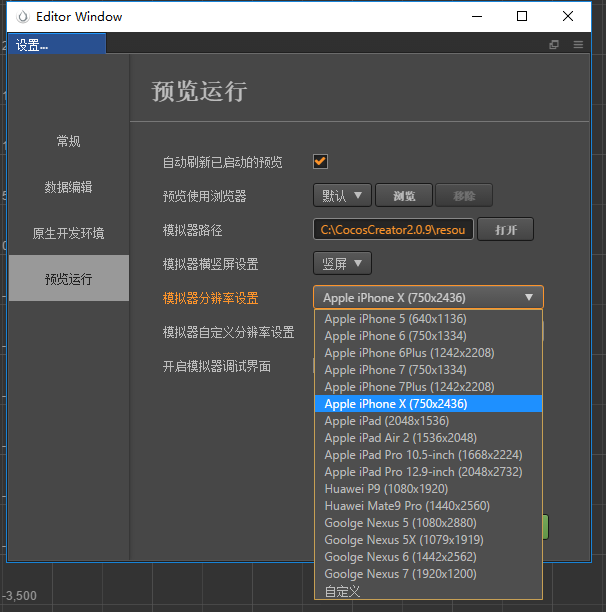Choose Apple iPhone 6 (750x1334)
The width and height of the screenshot is (606, 612).
click(428, 336)
